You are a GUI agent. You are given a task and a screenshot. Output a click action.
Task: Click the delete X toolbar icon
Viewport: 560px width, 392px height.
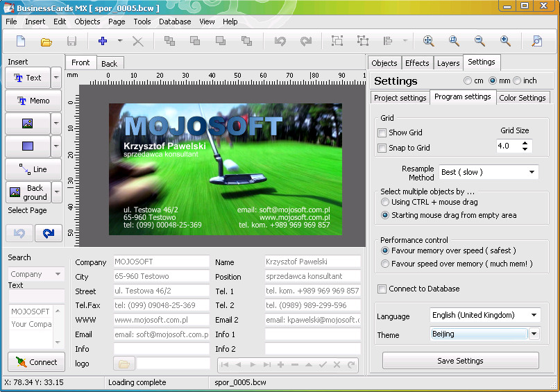(138, 42)
